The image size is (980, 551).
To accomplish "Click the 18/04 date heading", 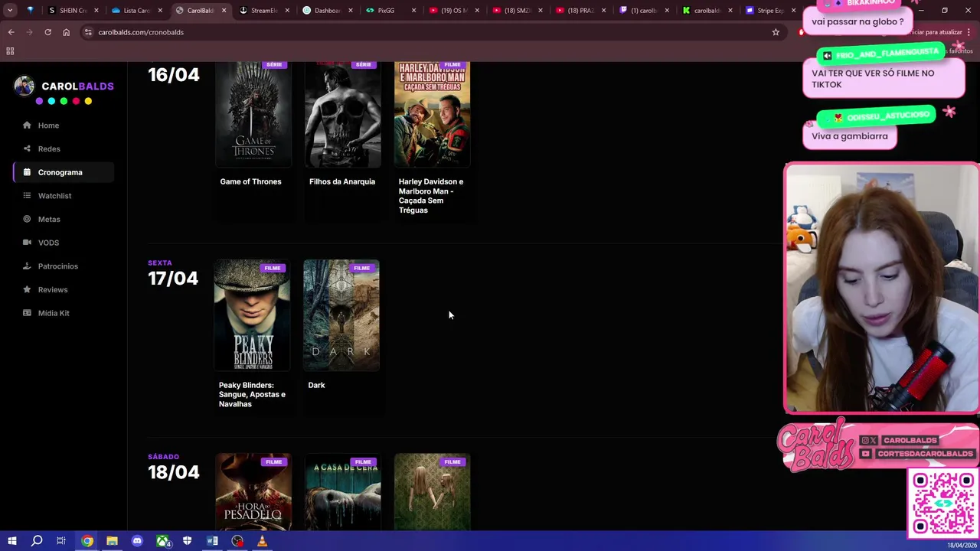I will click(x=174, y=472).
